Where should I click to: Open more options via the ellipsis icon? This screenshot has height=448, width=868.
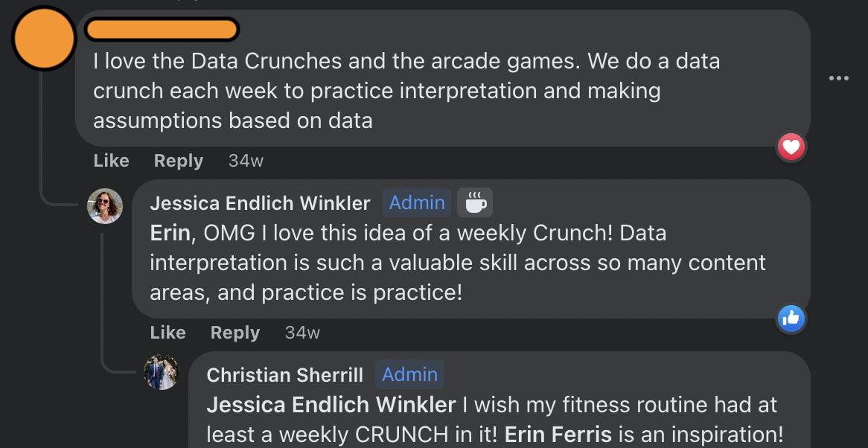click(839, 77)
